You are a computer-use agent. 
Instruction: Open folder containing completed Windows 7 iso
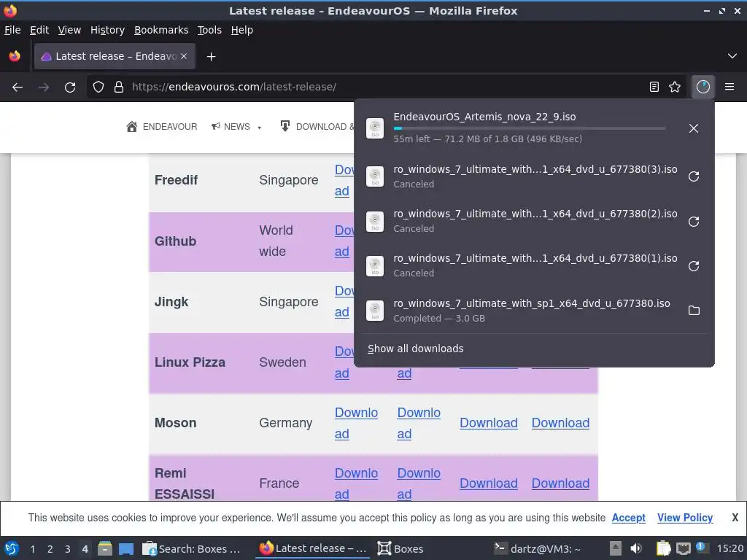pos(694,311)
